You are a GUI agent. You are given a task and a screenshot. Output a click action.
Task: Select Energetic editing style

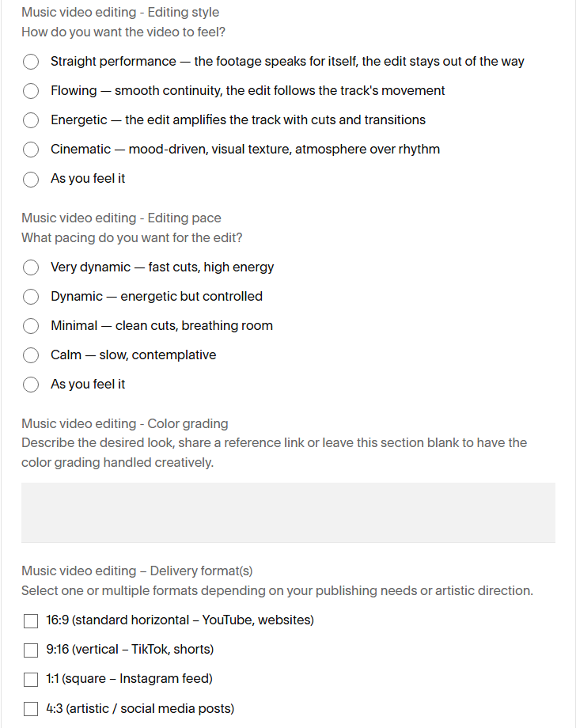31,120
